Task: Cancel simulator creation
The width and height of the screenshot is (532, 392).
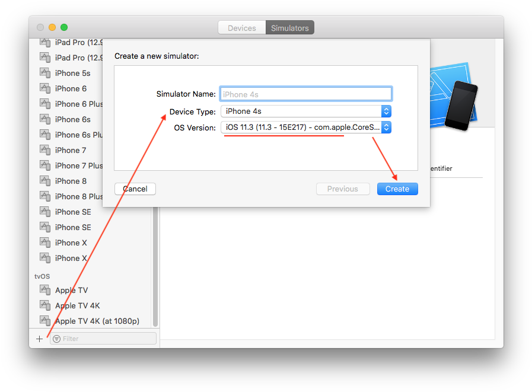Action: (135, 189)
